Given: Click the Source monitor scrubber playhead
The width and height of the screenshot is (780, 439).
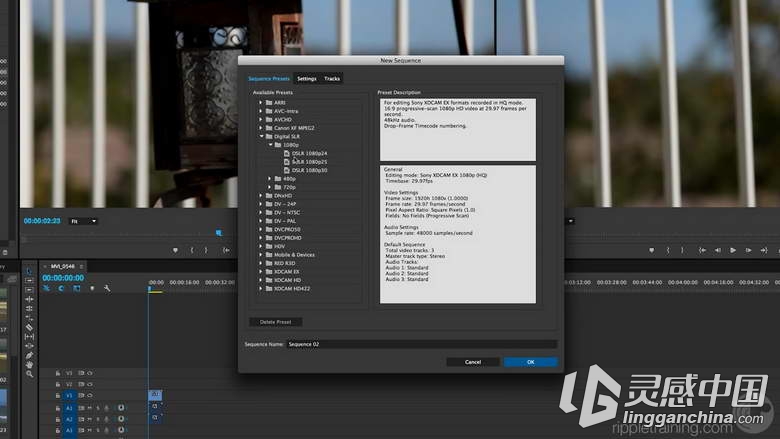Looking at the screenshot, I should pyautogui.click(x=219, y=233).
